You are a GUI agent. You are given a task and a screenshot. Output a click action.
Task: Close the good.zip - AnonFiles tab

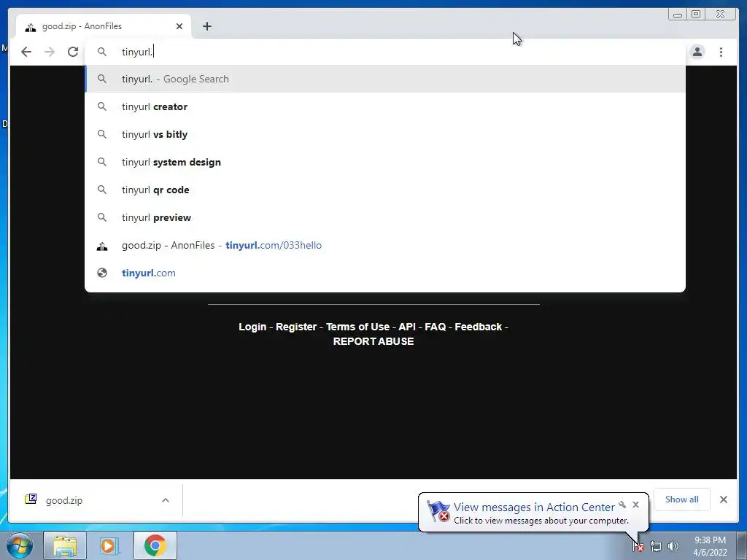[179, 26]
